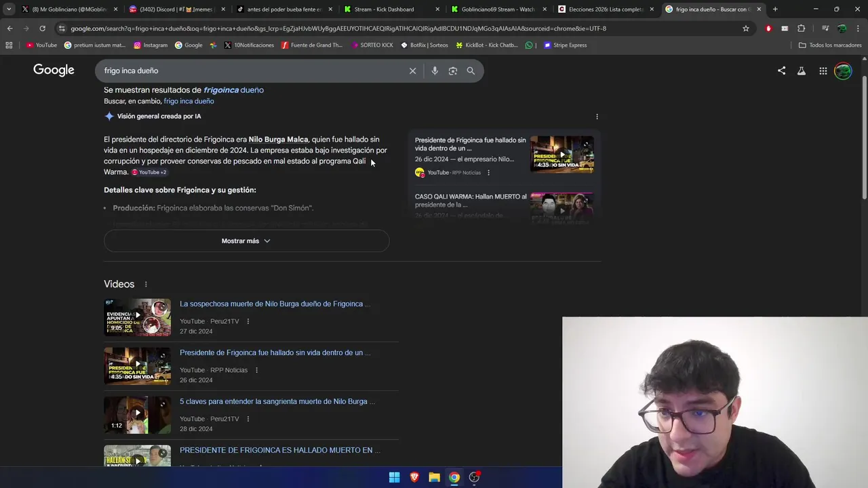Click the magnifier search button

pos(471,70)
